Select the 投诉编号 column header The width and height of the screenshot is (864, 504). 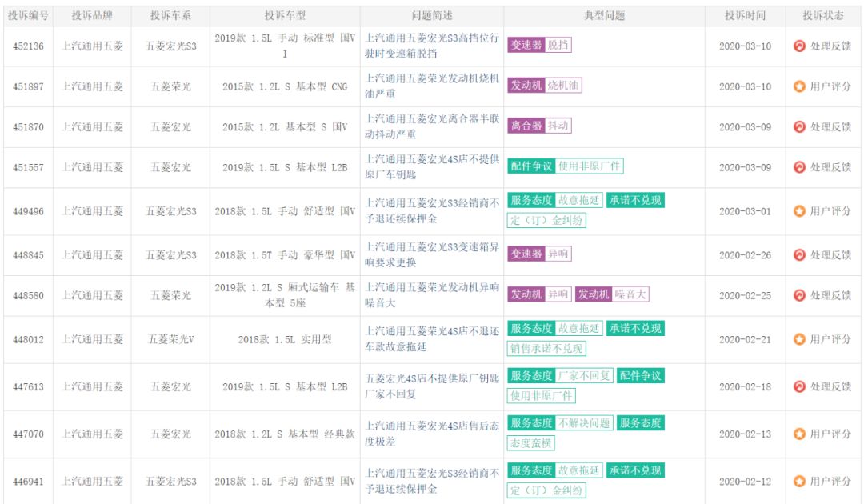pyautogui.click(x=28, y=15)
